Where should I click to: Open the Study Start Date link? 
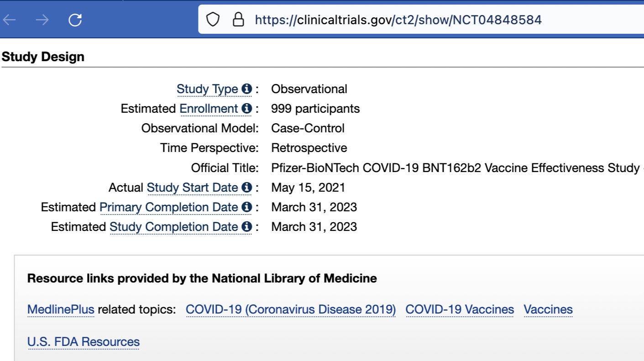(192, 188)
